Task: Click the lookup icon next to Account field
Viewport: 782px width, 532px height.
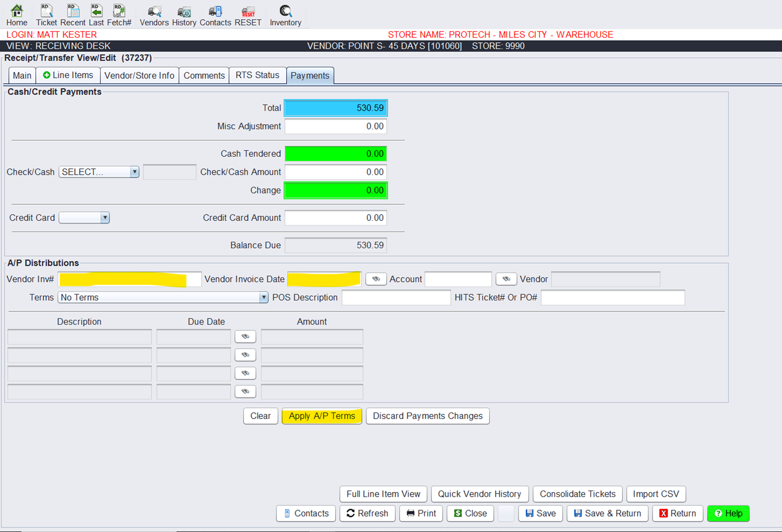Action: pyautogui.click(x=506, y=279)
